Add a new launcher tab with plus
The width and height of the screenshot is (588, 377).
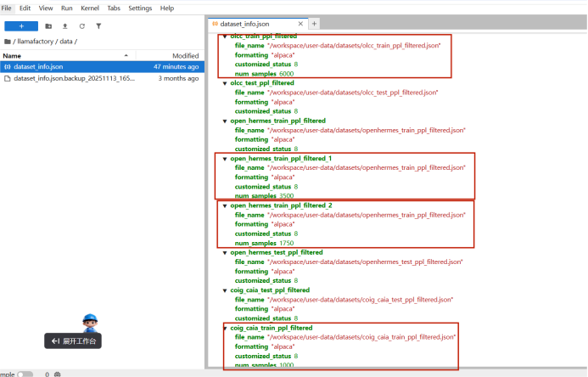[x=314, y=24]
